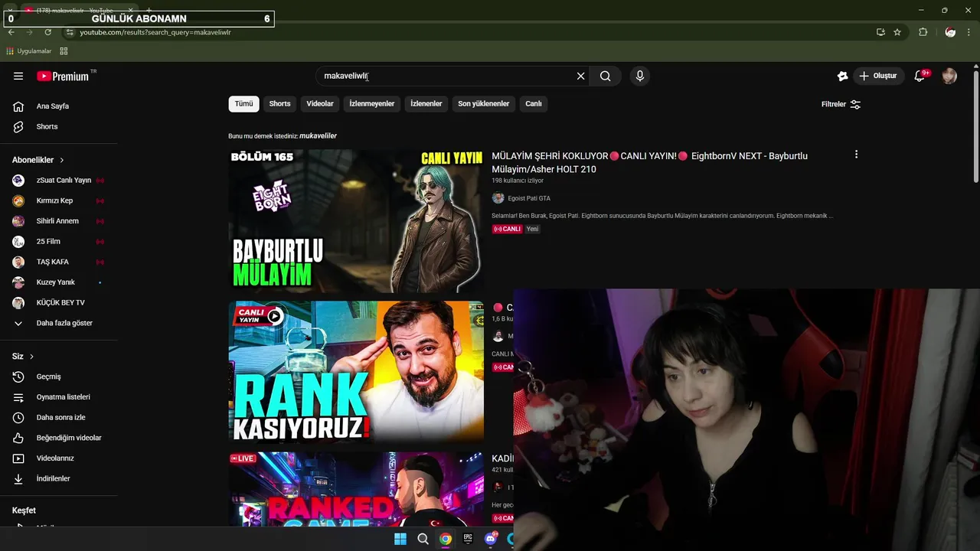
Task: Open Discord from the taskbar
Action: click(491, 539)
